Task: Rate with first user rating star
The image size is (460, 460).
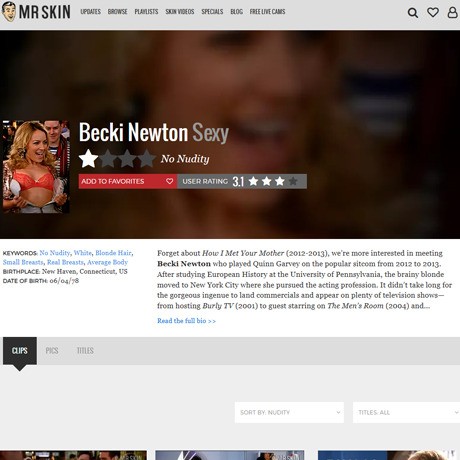Action: tap(253, 181)
